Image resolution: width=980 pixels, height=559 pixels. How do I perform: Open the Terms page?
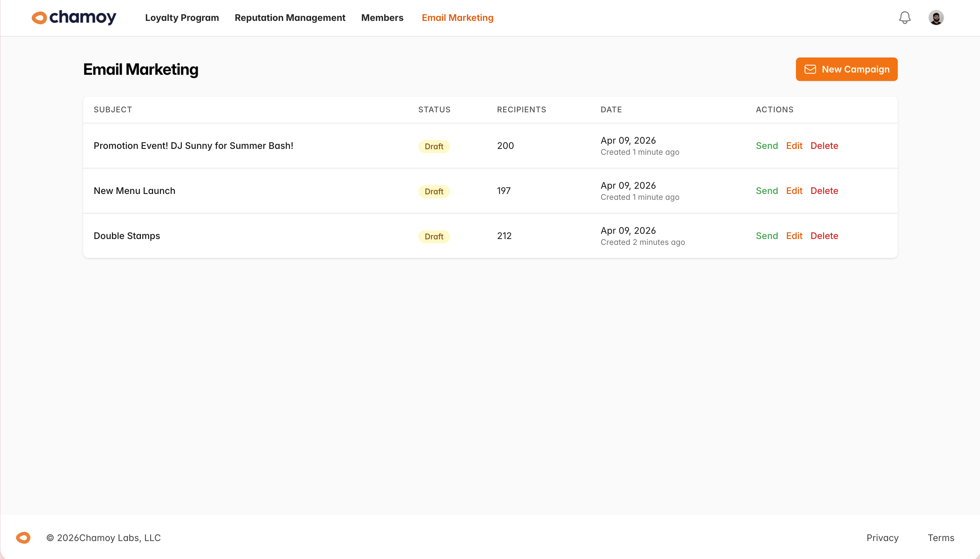941,538
